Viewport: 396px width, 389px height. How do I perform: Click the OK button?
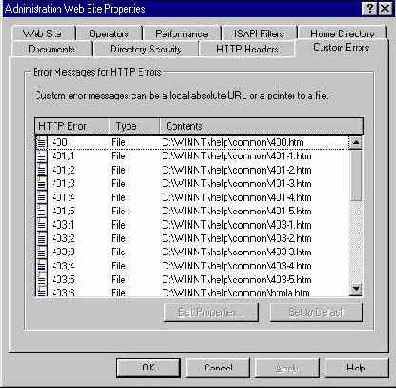point(148,367)
